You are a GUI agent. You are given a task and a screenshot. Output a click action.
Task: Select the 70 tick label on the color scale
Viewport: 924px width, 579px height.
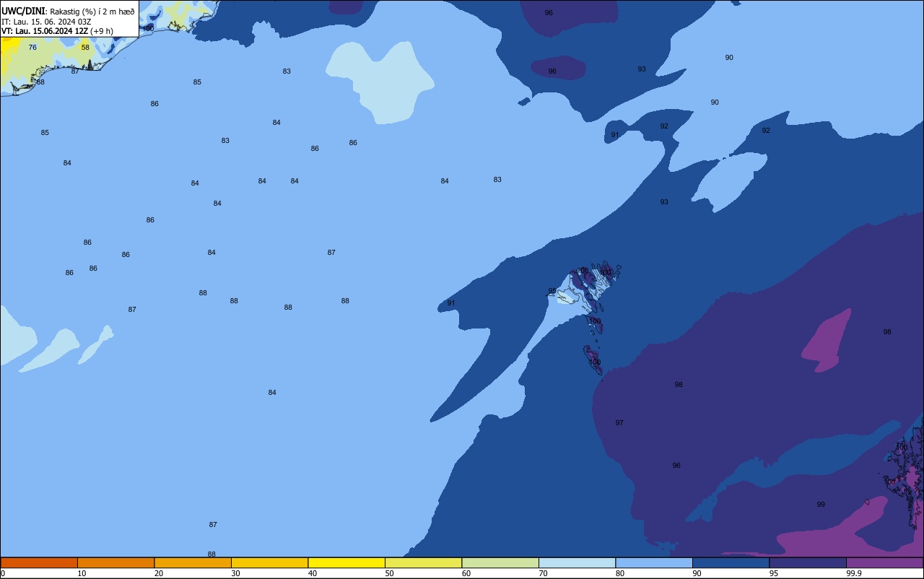click(543, 573)
